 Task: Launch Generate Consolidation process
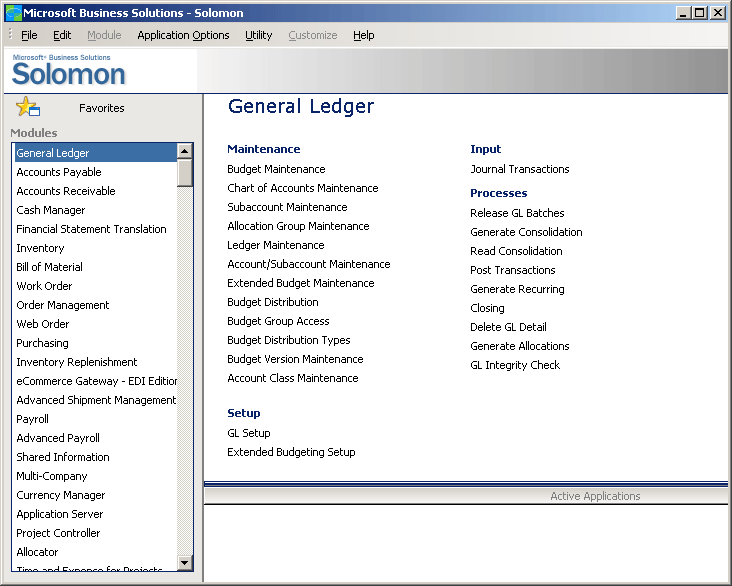[526, 232]
